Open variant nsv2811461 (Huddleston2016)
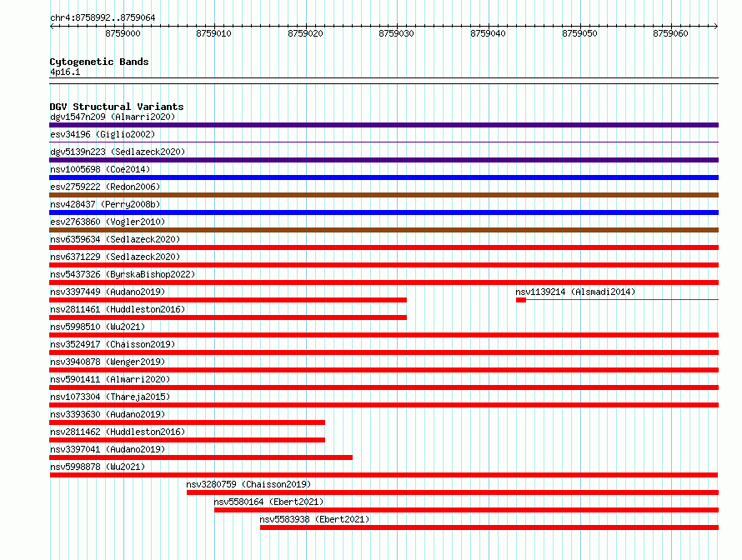Viewport: 742px width, 560px height. (118, 309)
